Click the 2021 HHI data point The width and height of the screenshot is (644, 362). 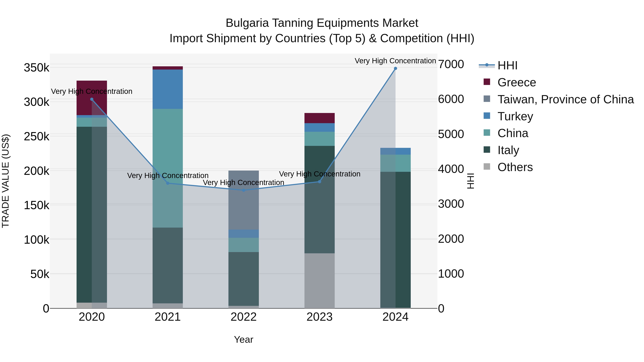(x=168, y=183)
